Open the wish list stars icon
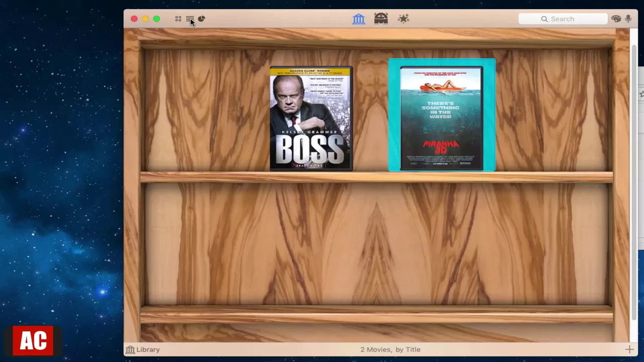Viewport: 644px width, 362px height. pos(404,19)
